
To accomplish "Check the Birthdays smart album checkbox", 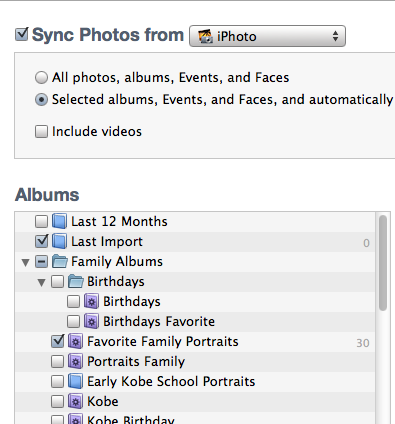I will click(x=73, y=301).
